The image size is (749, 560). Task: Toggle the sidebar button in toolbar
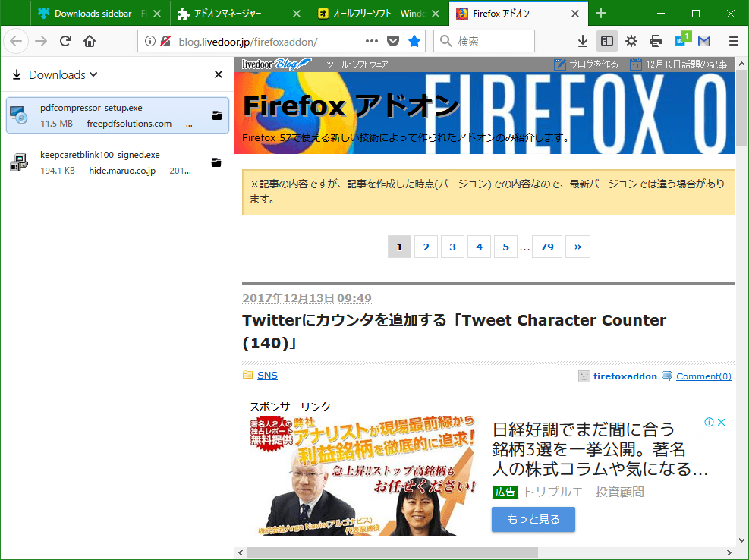606,41
